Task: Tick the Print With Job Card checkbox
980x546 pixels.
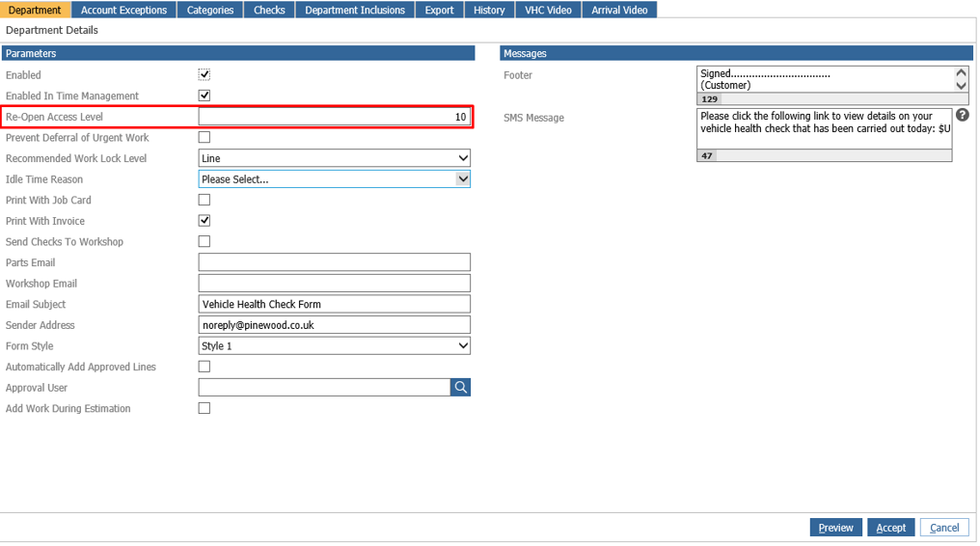Action: pyautogui.click(x=204, y=200)
